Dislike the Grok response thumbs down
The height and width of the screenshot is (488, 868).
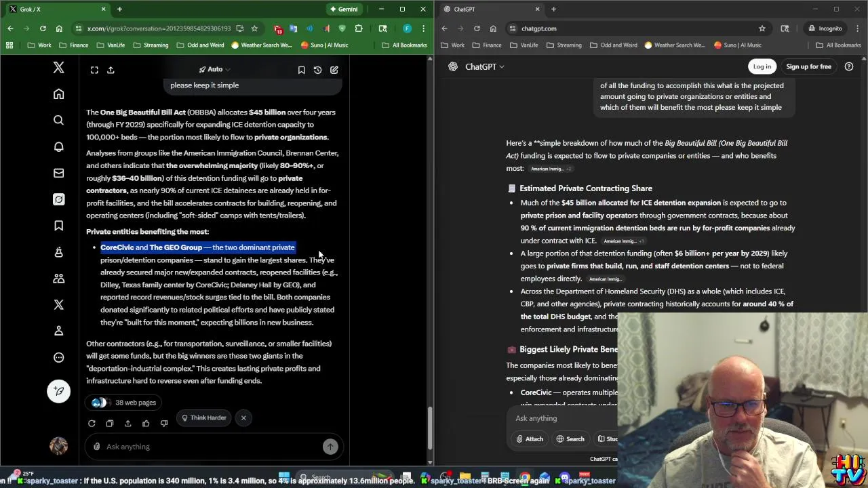164,424
